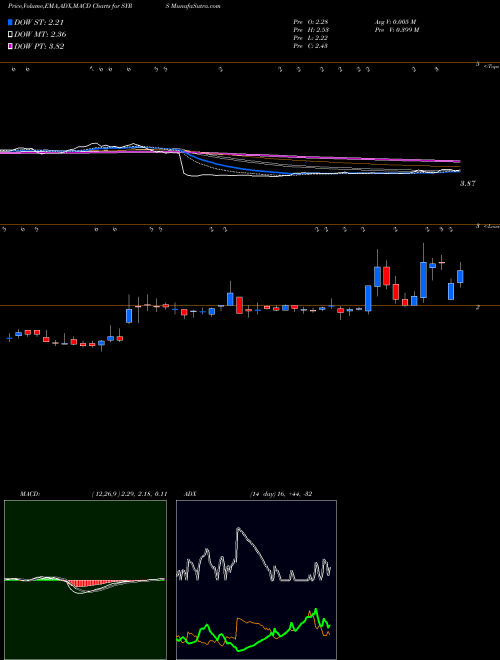
Task: Click the white ADX line peak
Action: pos(238,529)
